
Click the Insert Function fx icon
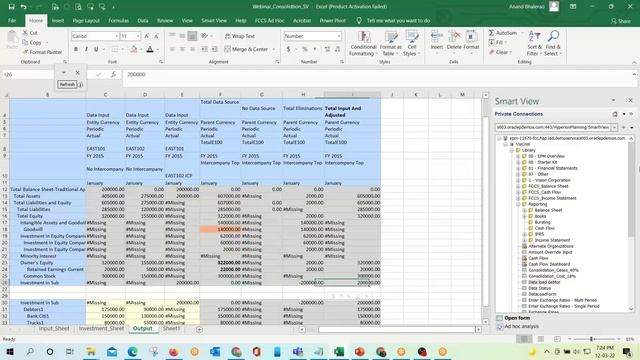tap(113, 74)
